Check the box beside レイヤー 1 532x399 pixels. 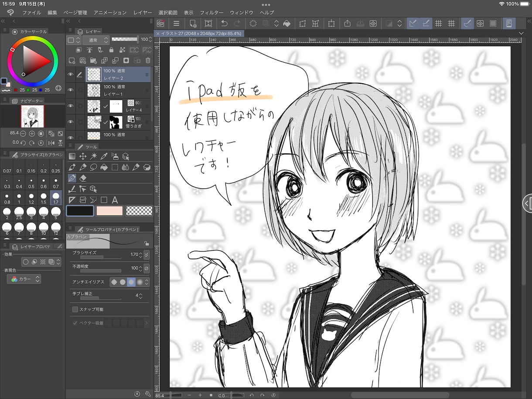coord(80,90)
